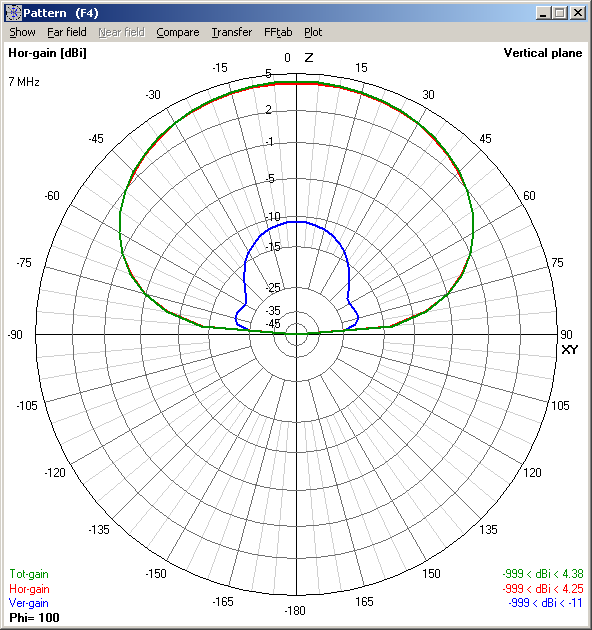
Task: Click the Hor-gain [dBi] plot heading
Action: tap(47, 53)
